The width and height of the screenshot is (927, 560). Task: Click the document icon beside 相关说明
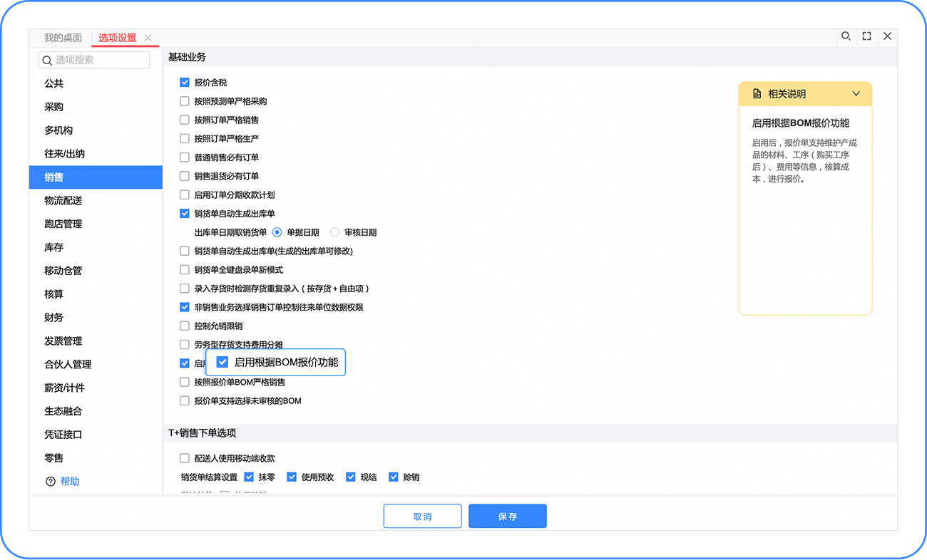757,94
